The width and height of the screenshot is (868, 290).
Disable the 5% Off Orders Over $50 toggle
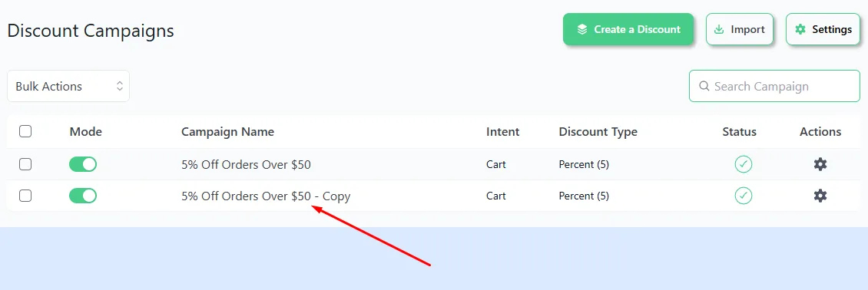pos(83,164)
